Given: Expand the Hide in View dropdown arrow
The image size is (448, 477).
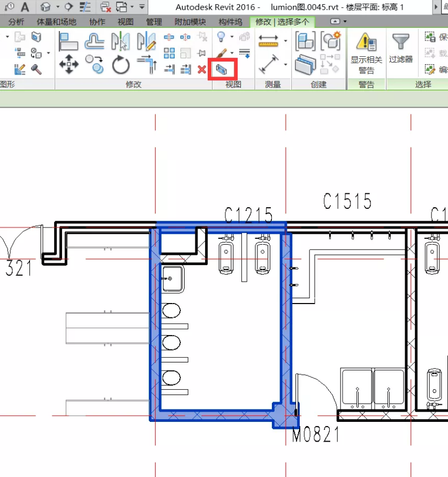Looking at the screenshot, I should (232, 37).
